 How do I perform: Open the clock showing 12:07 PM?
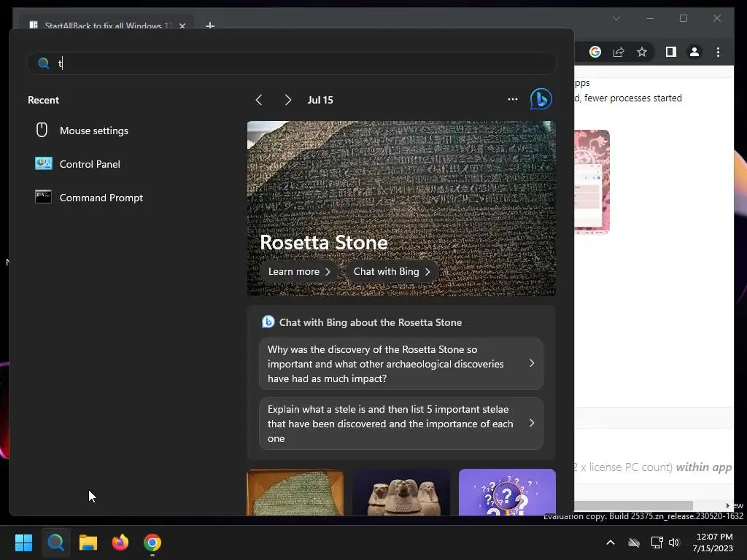pyautogui.click(x=713, y=542)
